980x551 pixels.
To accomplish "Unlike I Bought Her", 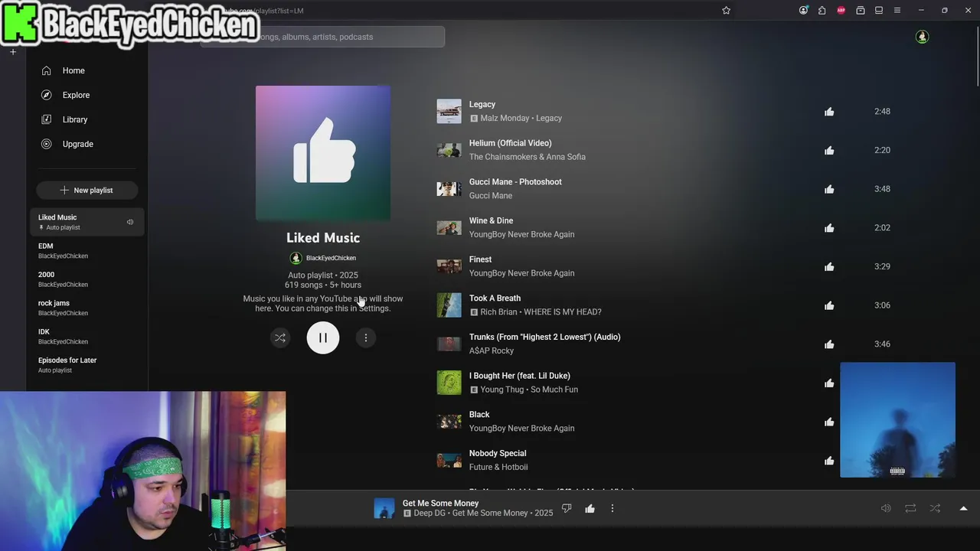I will [x=829, y=383].
